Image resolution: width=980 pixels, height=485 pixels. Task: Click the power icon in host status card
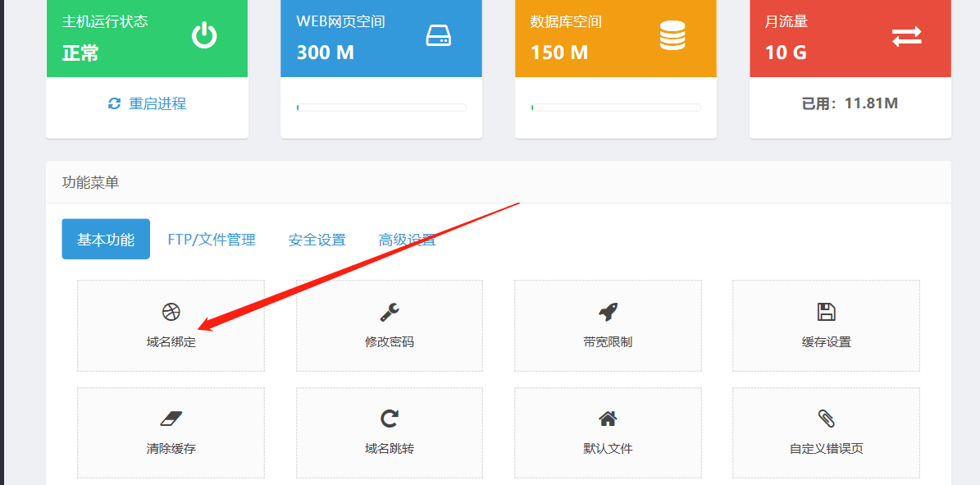[x=204, y=35]
